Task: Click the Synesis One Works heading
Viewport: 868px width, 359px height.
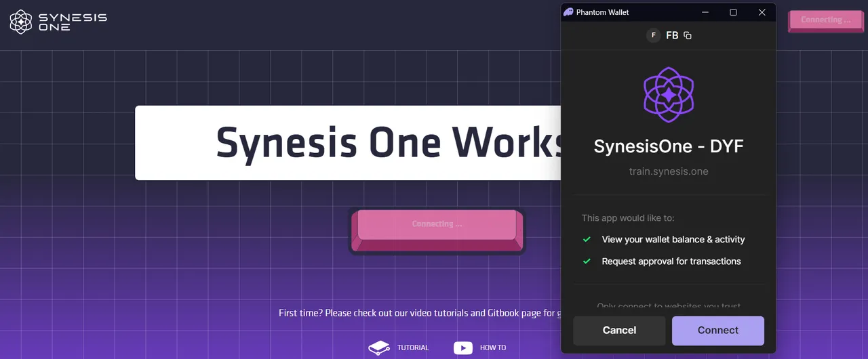Action: [389, 143]
